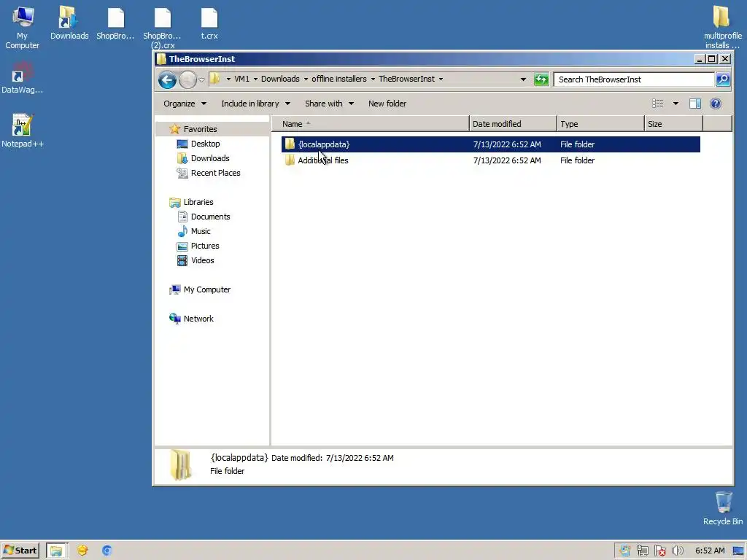Expand the view options dropdown arrow
Viewport: 747px width, 560px height.
tap(676, 104)
